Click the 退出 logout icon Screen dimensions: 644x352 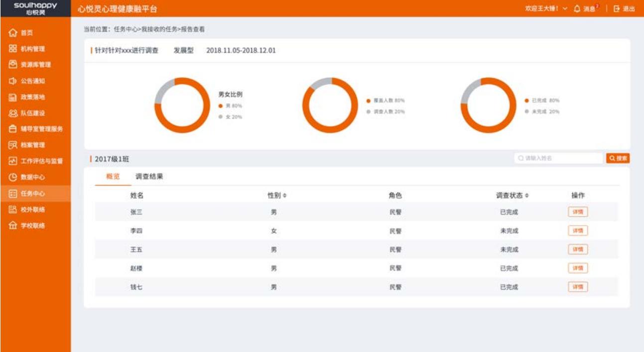[x=617, y=8]
